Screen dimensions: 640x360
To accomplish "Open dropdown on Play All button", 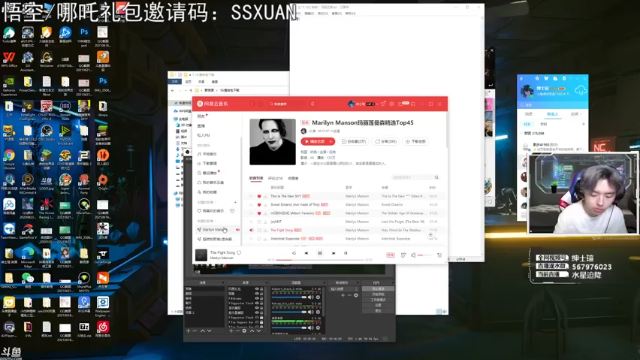I will [331, 142].
